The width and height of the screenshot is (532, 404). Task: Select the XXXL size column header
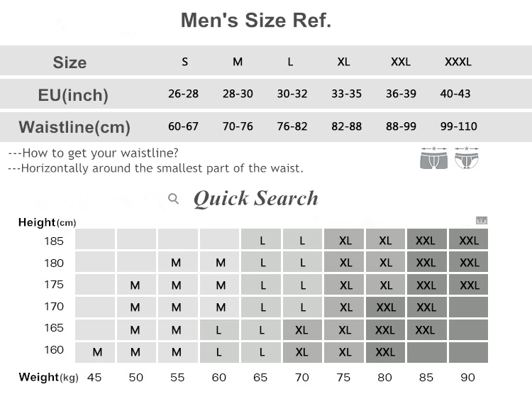pyautogui.click(x=458, y=62)
